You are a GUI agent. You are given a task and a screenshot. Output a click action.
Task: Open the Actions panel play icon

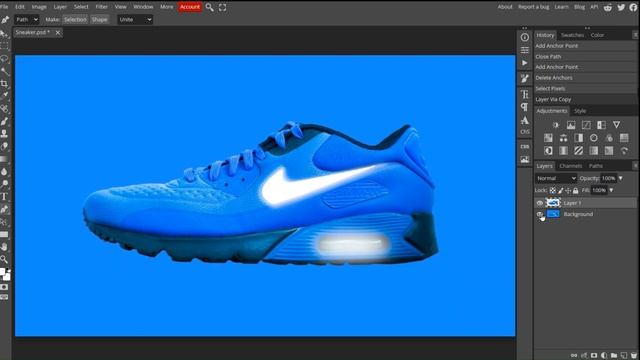[525, 63]
